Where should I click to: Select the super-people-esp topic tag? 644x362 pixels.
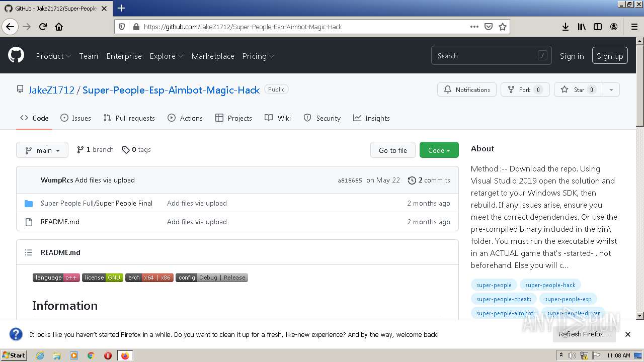tap(568, 299)
